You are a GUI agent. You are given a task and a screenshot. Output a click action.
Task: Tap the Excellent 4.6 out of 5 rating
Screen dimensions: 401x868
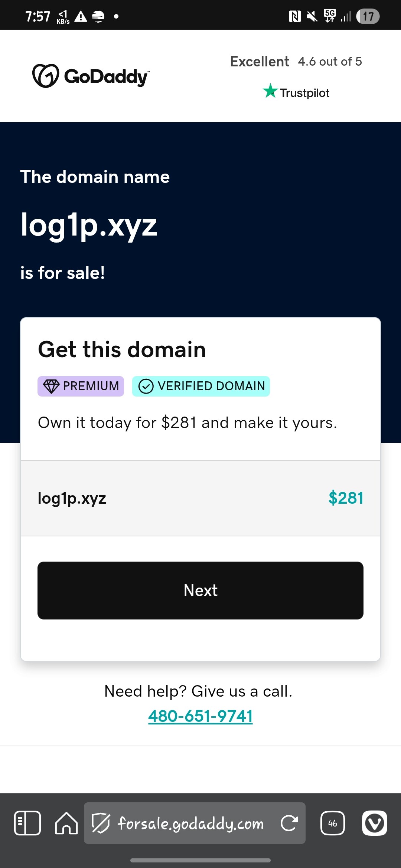click(296, 62)
